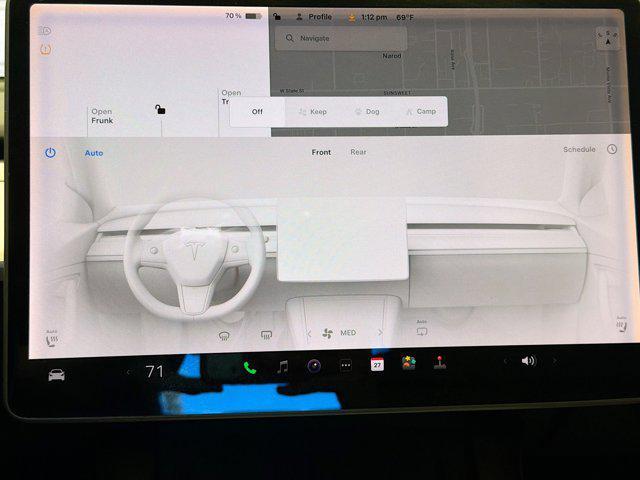640x480 pixels.
Task: Open the climate Schedule
Action: [579, 149]
